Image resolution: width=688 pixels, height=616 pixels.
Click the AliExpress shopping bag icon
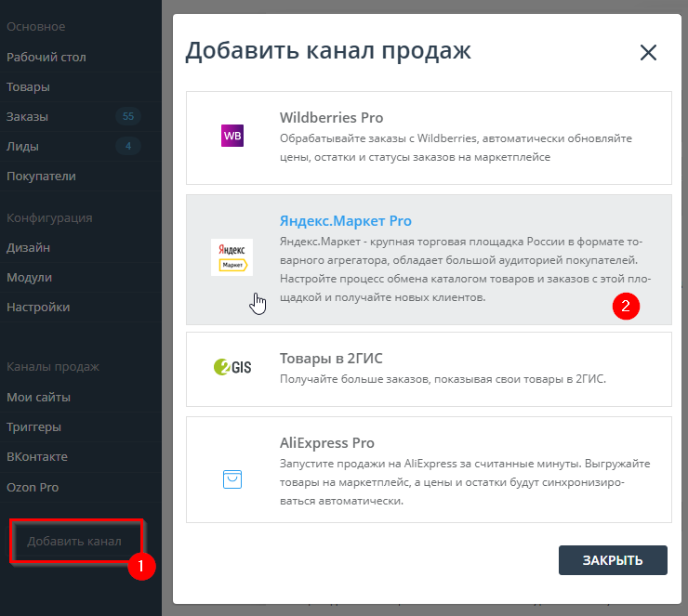232,478
